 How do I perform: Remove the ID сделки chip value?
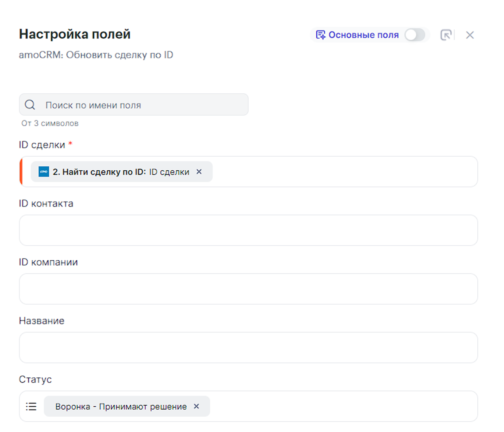199,172
